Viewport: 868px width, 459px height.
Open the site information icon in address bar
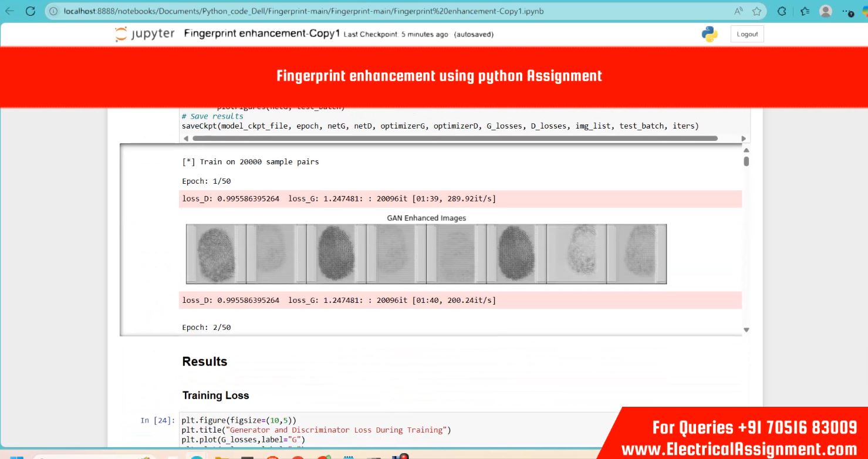tap(54, 11)
